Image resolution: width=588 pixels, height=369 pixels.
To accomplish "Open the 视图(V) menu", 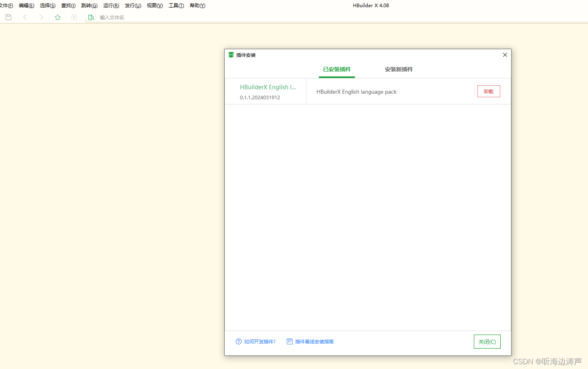I will click(155, 6).
